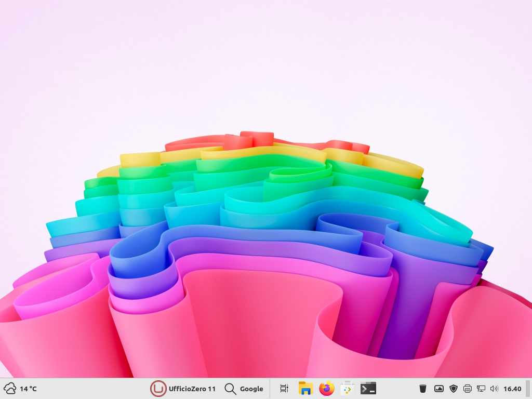This screenshot has height=399, width=532.
Task: Click the magnifying glass search icon
Action: (x=230, y=389)
